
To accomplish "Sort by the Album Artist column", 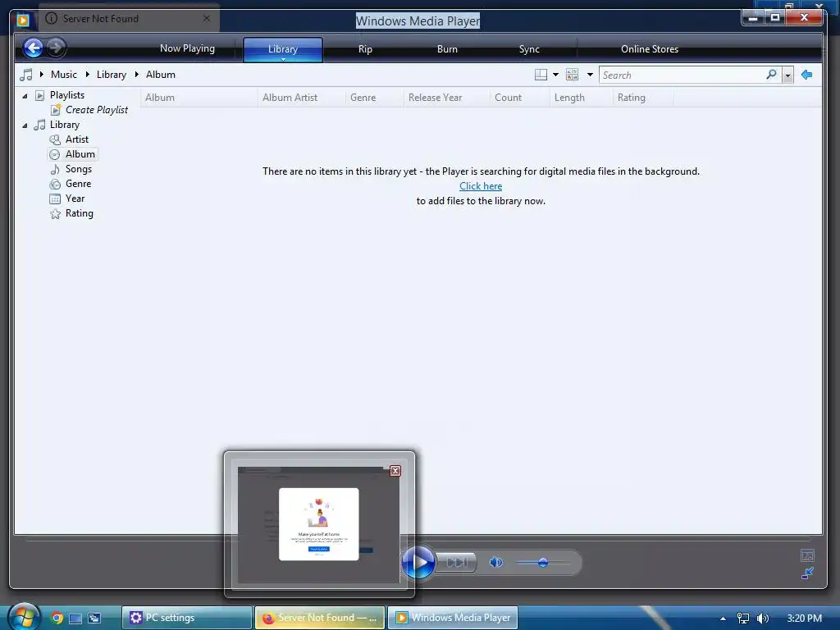I will [x=302, y=98].
